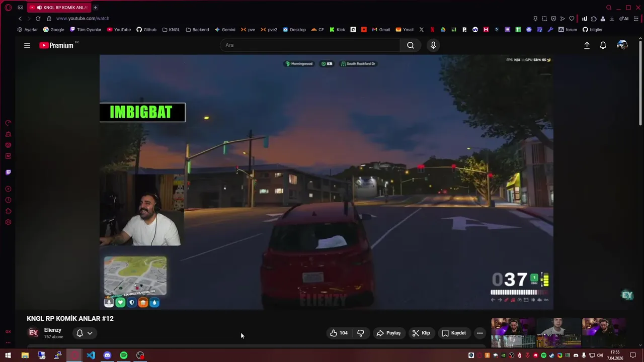The image size is (644, 362).
Task: Open the more actions three-dot menu
Action: pos(480,333)
